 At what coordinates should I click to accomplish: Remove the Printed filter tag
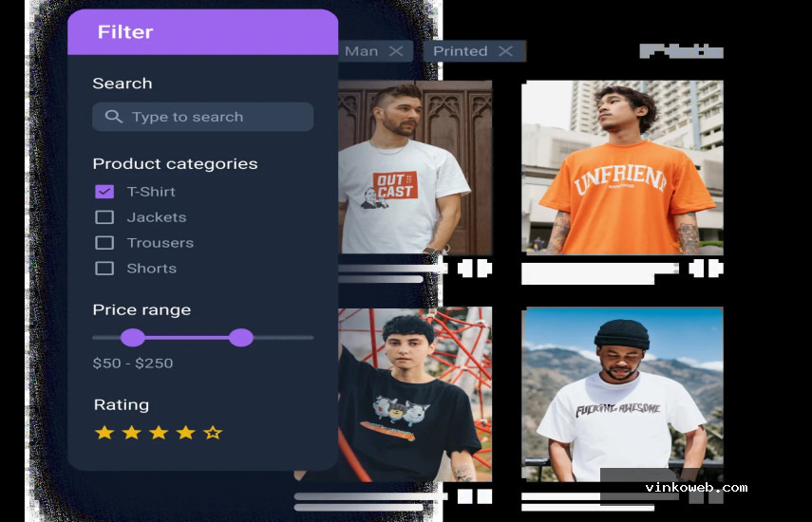505,50
